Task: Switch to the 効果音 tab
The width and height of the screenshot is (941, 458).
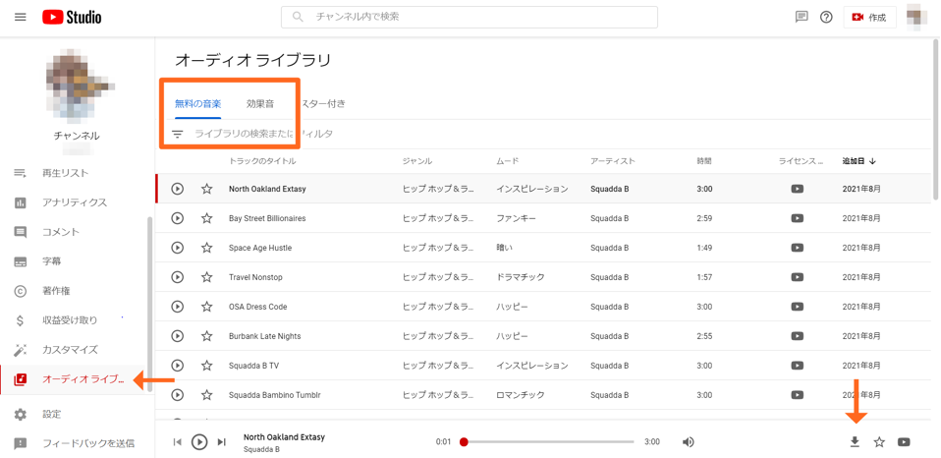Action: pyautogui.click(x=261, y=103)
